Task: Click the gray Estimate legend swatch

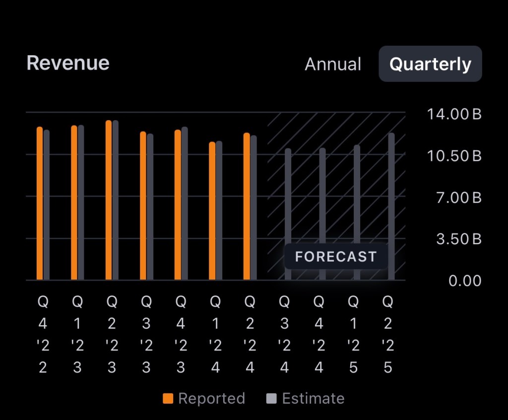Action: [x=271, y=398]
